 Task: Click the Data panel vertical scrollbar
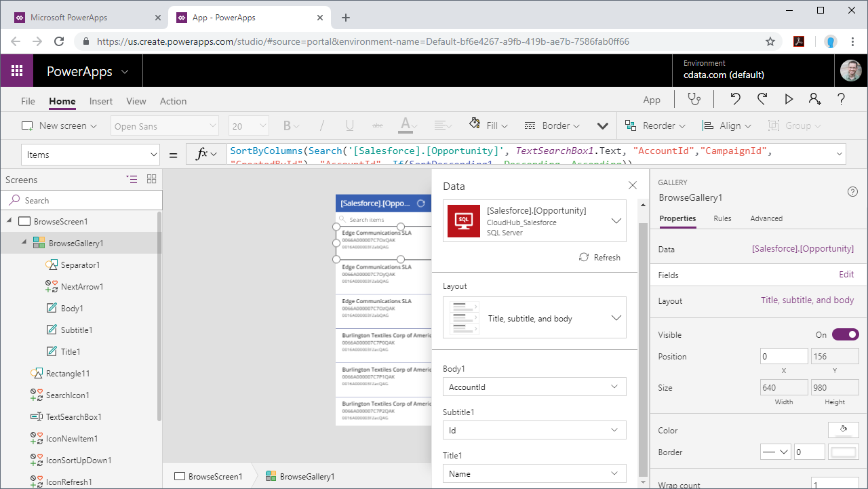pos(642,349)
